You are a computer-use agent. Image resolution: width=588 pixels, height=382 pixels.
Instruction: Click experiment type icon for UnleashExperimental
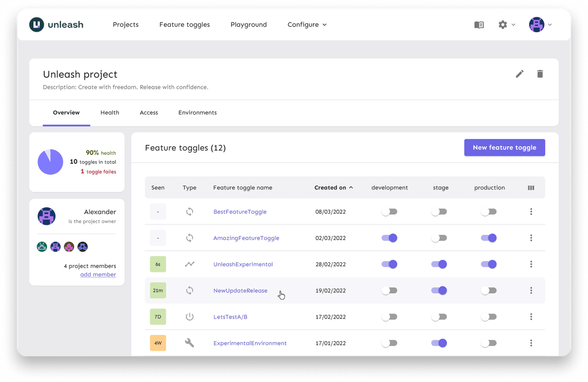coord(190,264)
